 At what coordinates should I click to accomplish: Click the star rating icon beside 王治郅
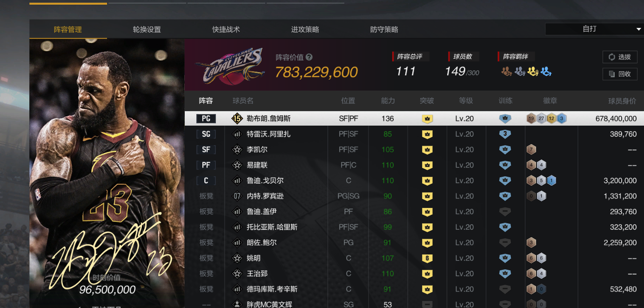[237, 274]
